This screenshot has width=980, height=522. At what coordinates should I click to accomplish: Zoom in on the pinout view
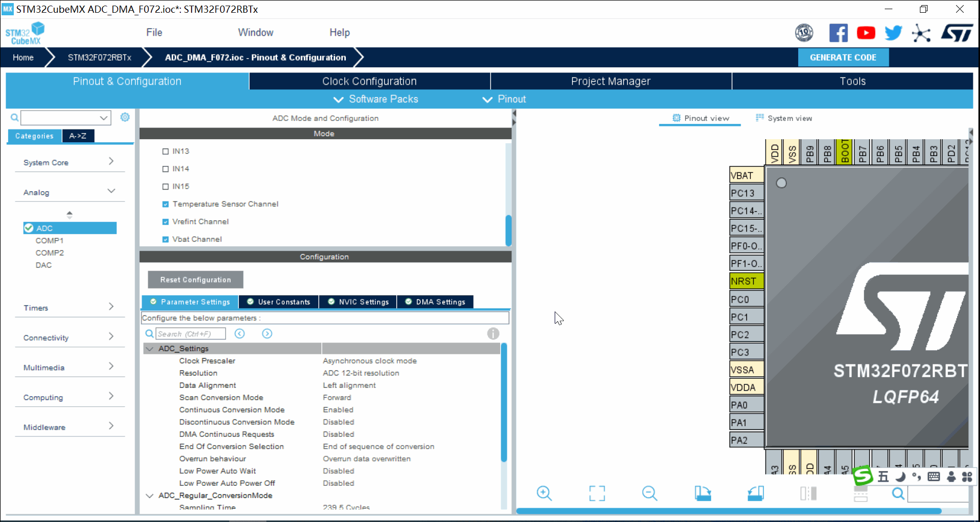pos(544,493)
